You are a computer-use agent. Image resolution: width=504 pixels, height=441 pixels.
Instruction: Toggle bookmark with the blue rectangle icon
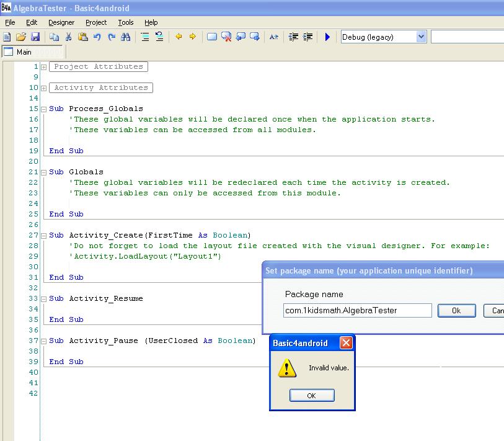coord(212,37)
